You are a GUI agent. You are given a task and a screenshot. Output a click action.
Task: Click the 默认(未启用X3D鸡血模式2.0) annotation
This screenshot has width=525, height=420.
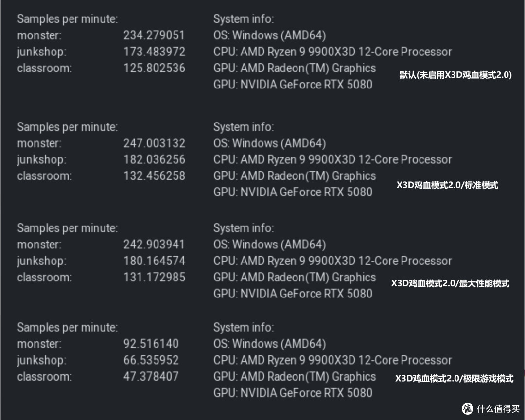455,75
